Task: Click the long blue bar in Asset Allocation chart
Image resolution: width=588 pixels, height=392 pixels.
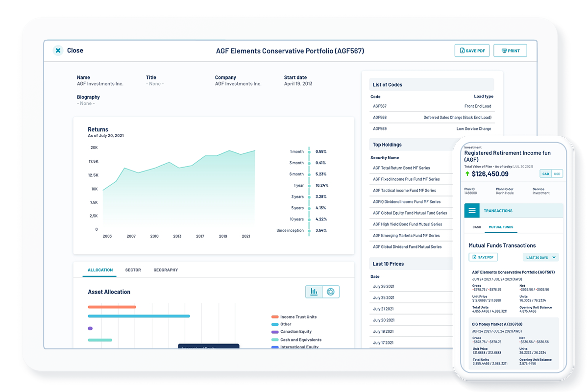Action: 139,316
